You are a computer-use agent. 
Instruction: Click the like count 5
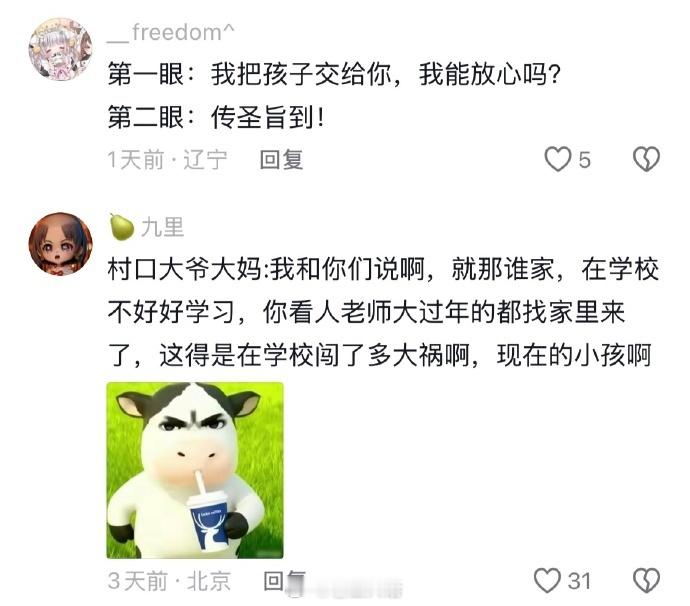[584, 159]
